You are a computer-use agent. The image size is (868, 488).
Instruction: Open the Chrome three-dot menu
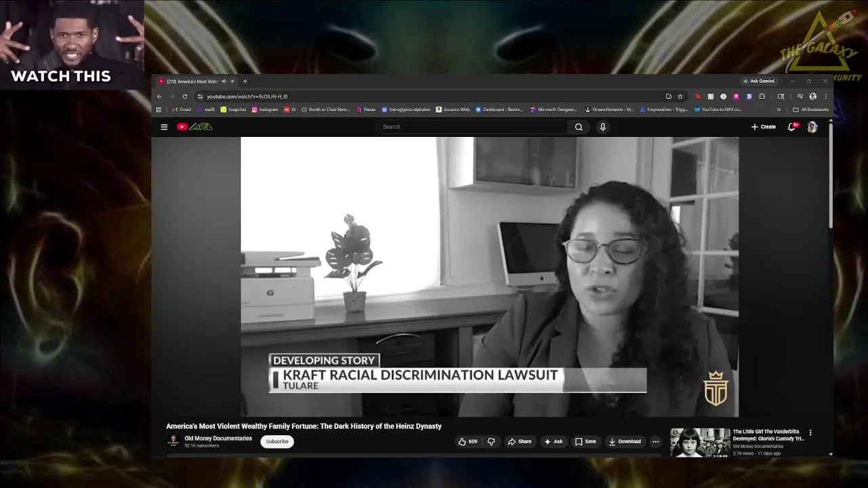(x=826, y=96)
